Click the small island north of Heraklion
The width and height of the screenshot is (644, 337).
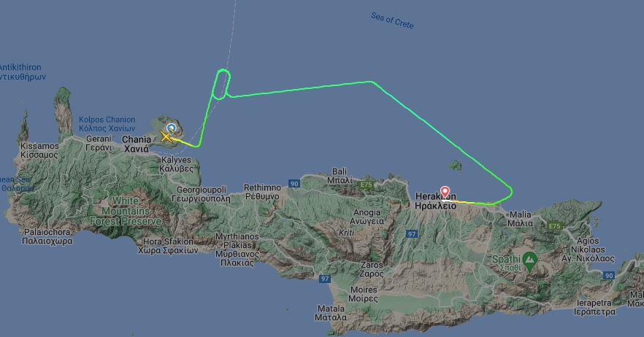pos(455,166)
